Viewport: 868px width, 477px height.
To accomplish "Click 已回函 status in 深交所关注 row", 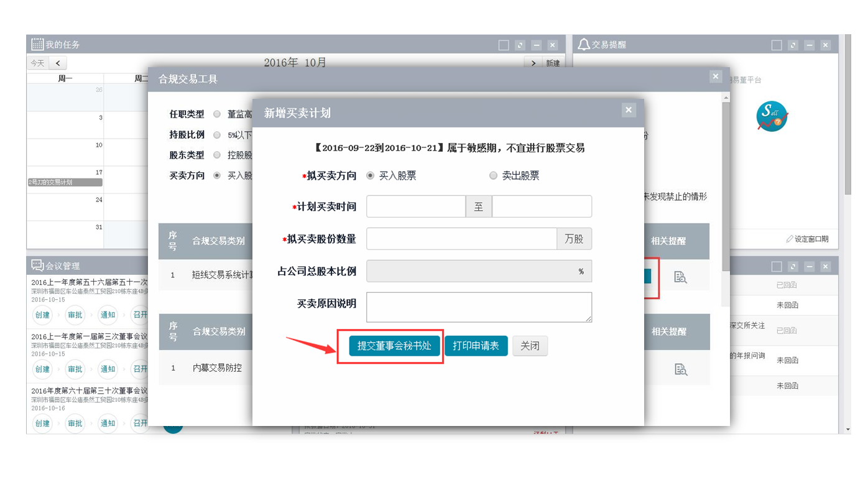I will coord(787,330).
